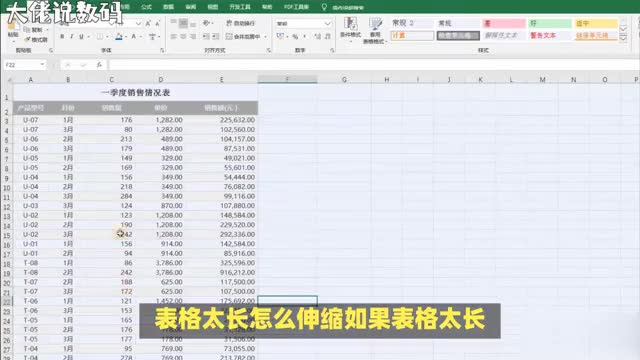Apply accounting number format icon
The image size is (640, 360).
(x=280, y=36)
